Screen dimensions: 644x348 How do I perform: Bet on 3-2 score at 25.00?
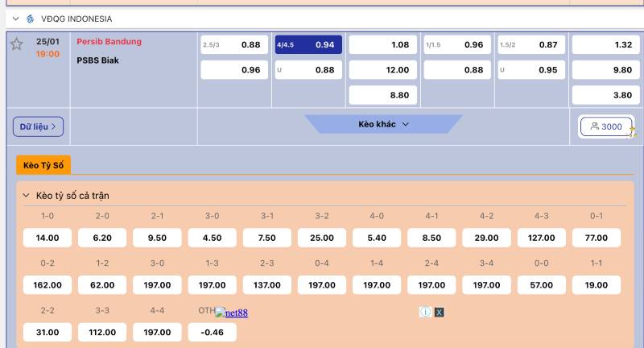tap(322, 238)
